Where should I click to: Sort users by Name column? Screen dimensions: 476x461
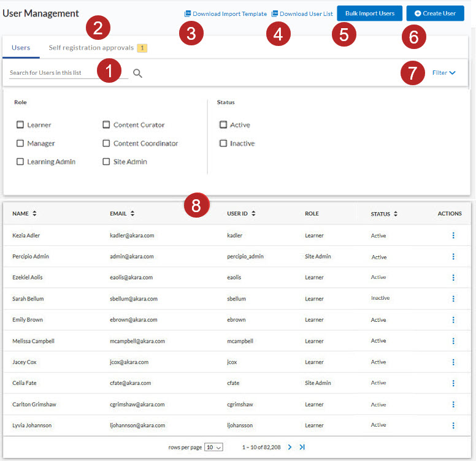[x=34, y=214]
